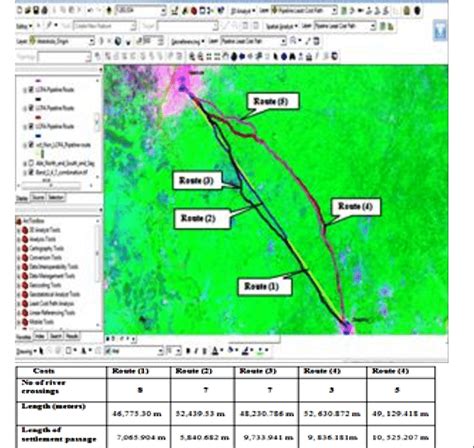This screenshot has width=474, height=448.
Task: Click the Select Elements pointer in Drawing toolbar
Action: 41,351
